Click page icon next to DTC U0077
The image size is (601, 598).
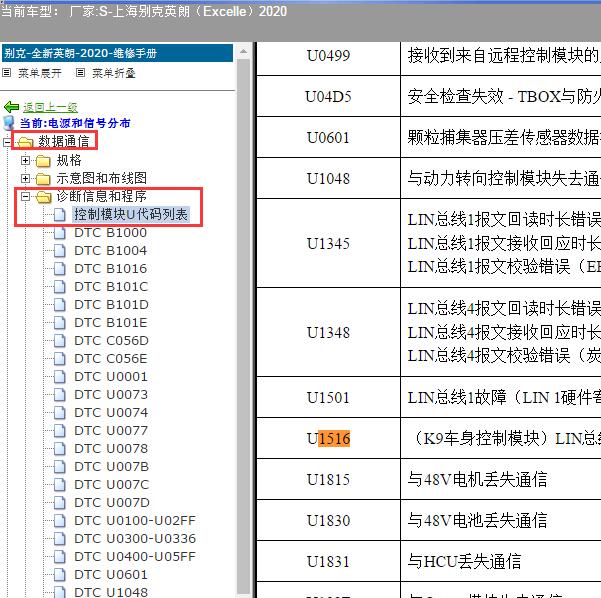59,431
